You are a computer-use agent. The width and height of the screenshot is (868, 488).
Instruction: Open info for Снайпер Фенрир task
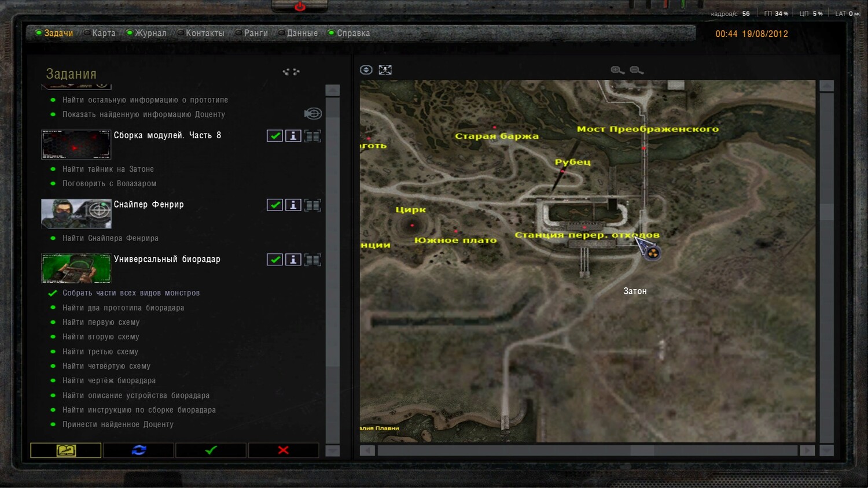pos(293,205)
